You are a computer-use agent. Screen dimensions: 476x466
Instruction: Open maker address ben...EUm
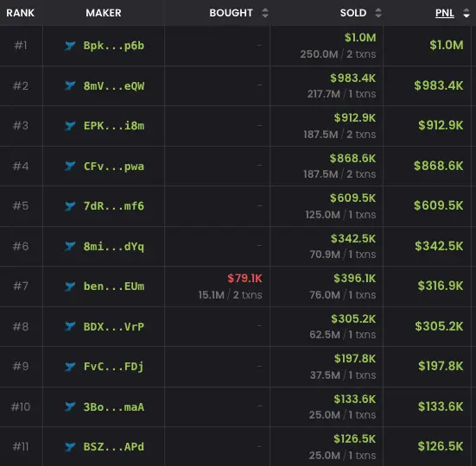click(114, 287)
